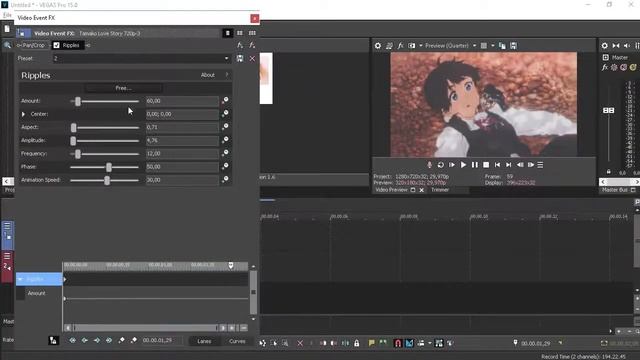Open the plug-in chain button
640x360 pixels.
pos(240,45)
